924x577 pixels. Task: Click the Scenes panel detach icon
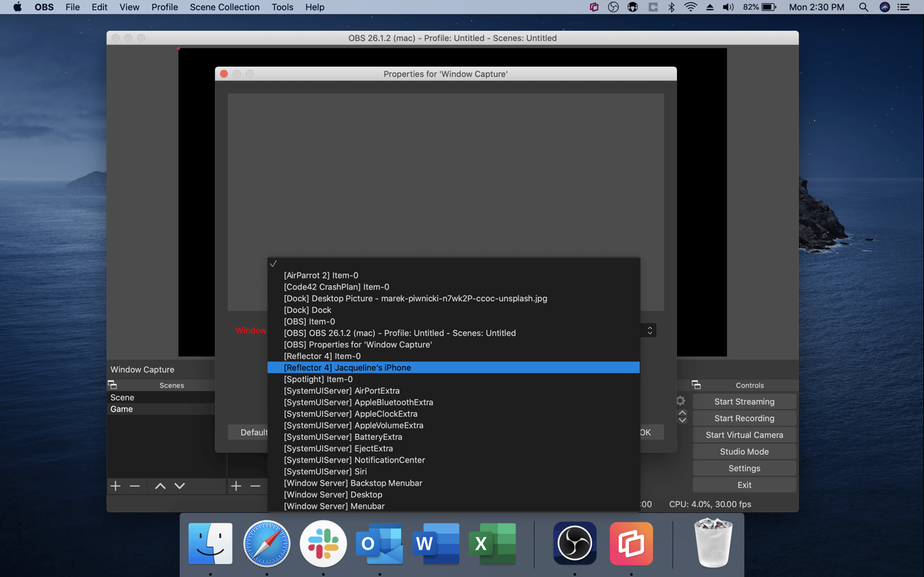coord(113,384)
